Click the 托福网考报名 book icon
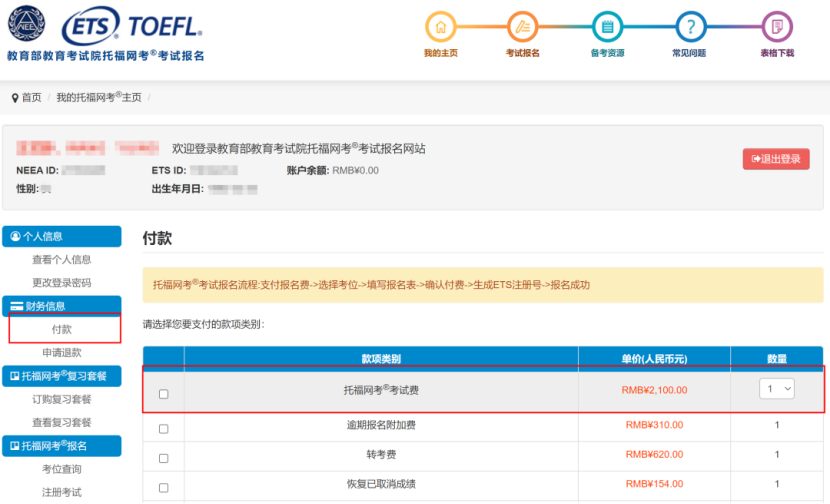 (15, 446)
